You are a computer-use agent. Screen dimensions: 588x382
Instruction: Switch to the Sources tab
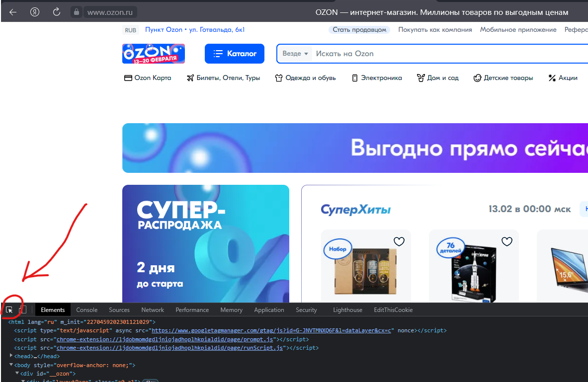[x=119, y=310]
